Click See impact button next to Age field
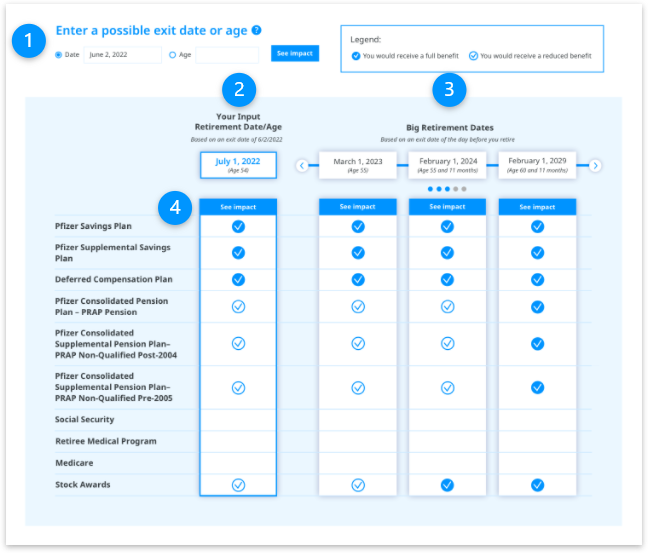 [295, 53]
